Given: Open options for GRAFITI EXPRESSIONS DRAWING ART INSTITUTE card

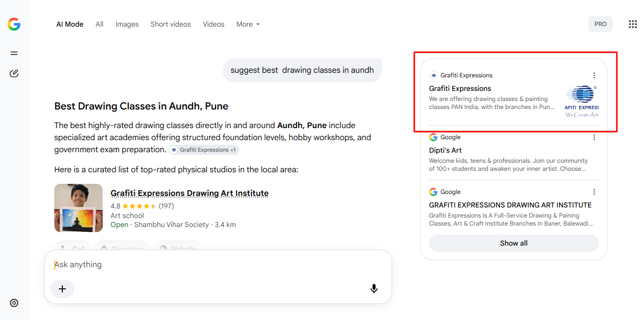Looking at the screenshot, I should pyautogui.click(x=594, y=192).
